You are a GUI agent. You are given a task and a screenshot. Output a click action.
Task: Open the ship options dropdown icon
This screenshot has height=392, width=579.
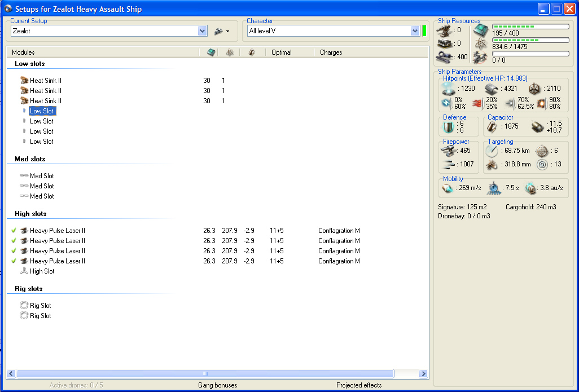[x=222, y=32]
